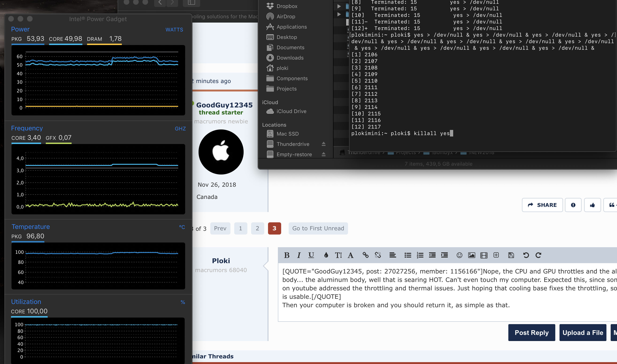This screenshot has width=617, height=364.
Task: Open AirDrop in the Finder sidebar
Action: pos(286,16)
